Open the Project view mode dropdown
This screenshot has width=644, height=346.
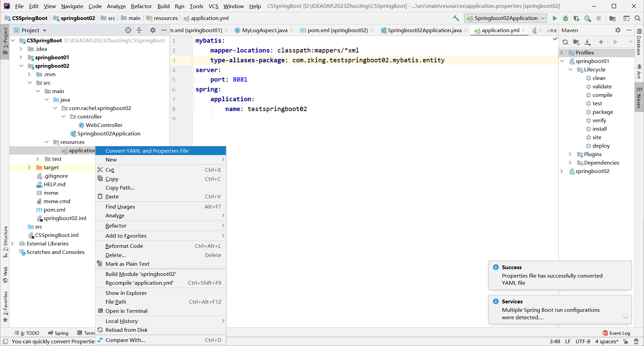click(x=45, y=30)
